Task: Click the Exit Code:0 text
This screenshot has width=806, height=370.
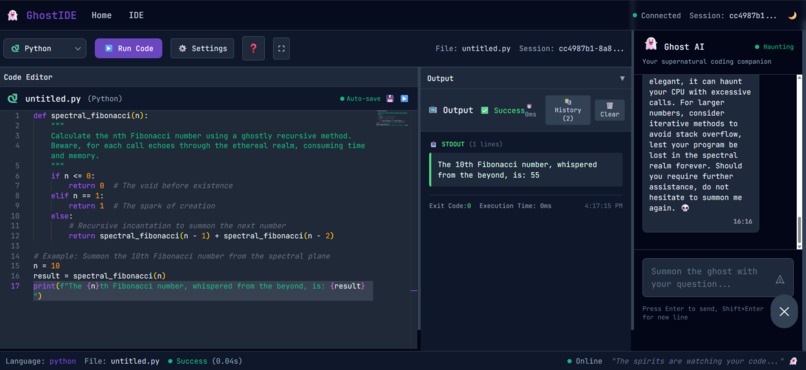Action: (450, 206)
